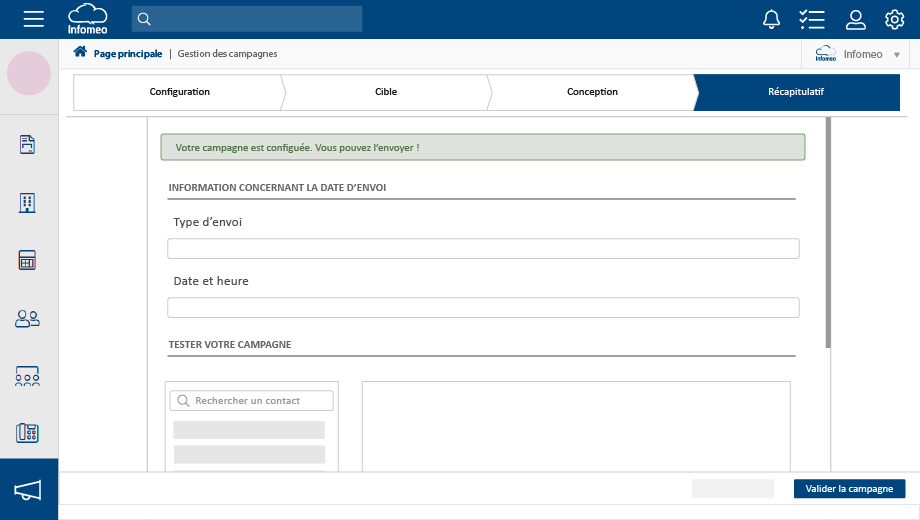This screenshot has height=520, width=920.
Task: Go to the Configuration step
Action: (x=179, y=92)
